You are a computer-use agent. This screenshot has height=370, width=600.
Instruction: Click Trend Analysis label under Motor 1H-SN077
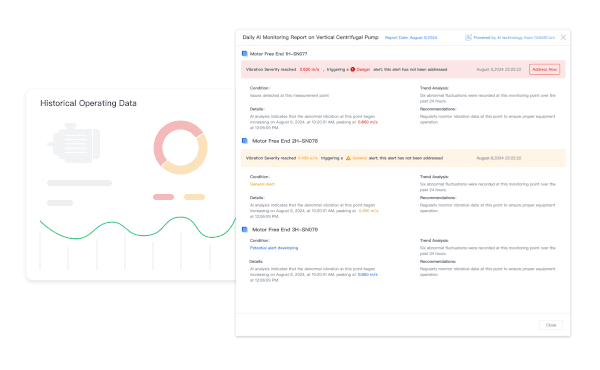(x=434, y=88)
